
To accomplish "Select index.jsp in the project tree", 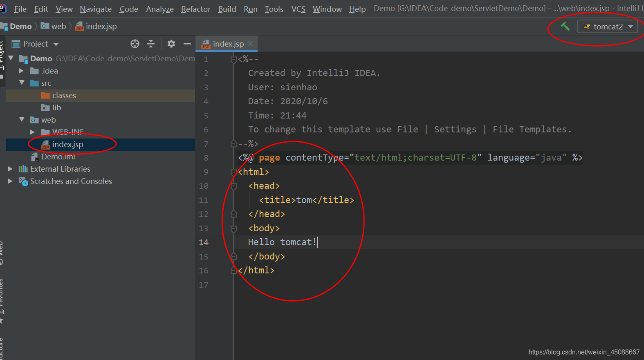I will click(x=101, y=144).
